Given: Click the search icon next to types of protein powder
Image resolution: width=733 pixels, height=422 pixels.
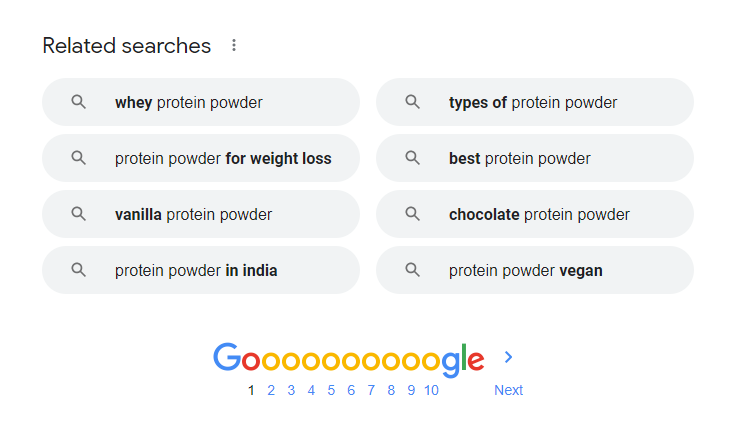Looking at the screenshot, I should click(412, 102).
